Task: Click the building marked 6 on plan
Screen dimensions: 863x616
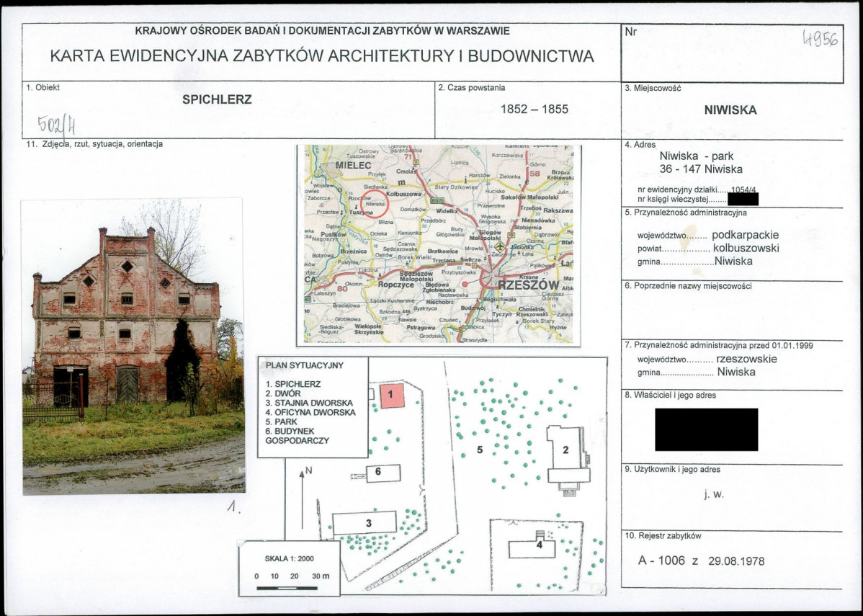Action: (x=383, y=473)
